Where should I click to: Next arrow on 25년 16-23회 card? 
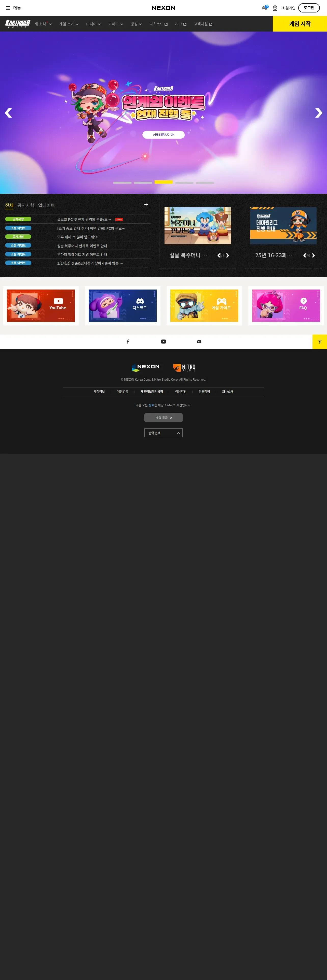(x=313, y=256)
